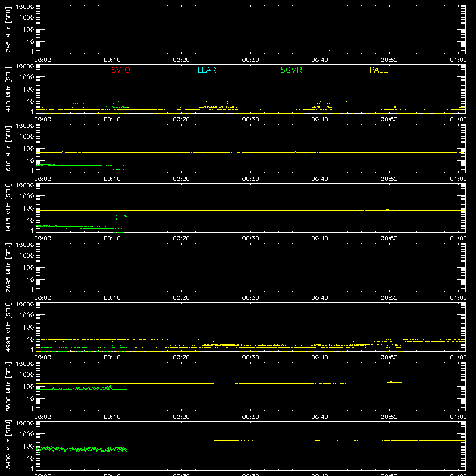Select the '1415 MHz [SFU]' axis title

coord(8,208)
